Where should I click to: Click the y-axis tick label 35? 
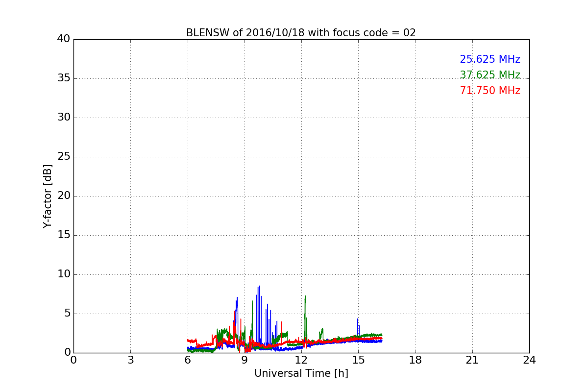(x=64, y=78)
